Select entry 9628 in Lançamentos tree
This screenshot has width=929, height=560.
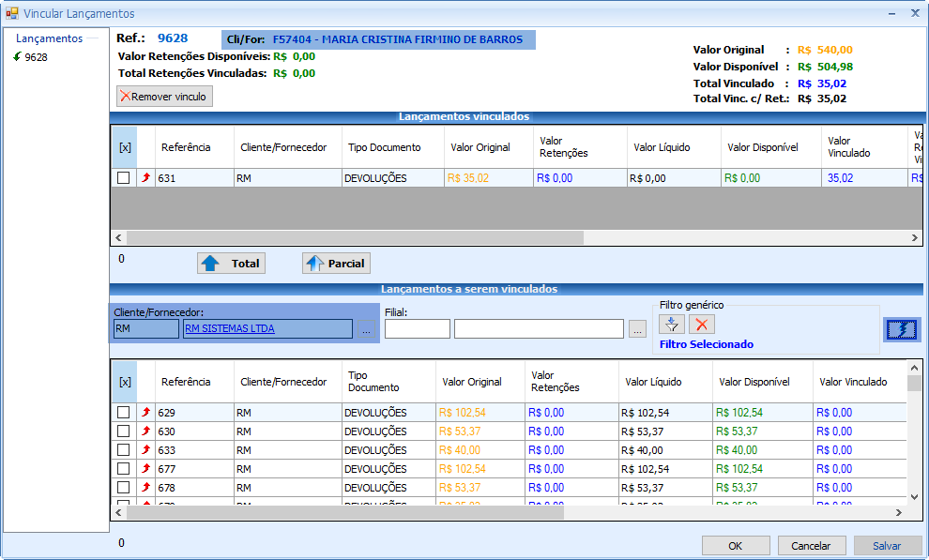point(37,57)
